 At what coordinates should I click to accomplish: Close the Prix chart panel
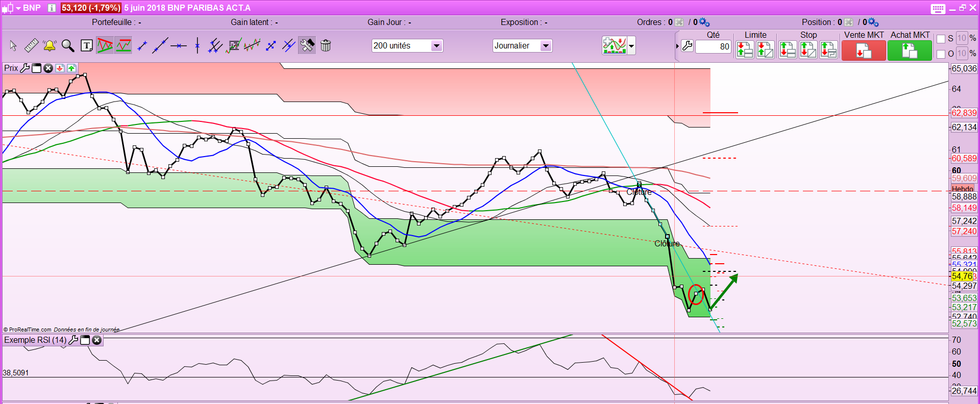[x=48, y=68]
